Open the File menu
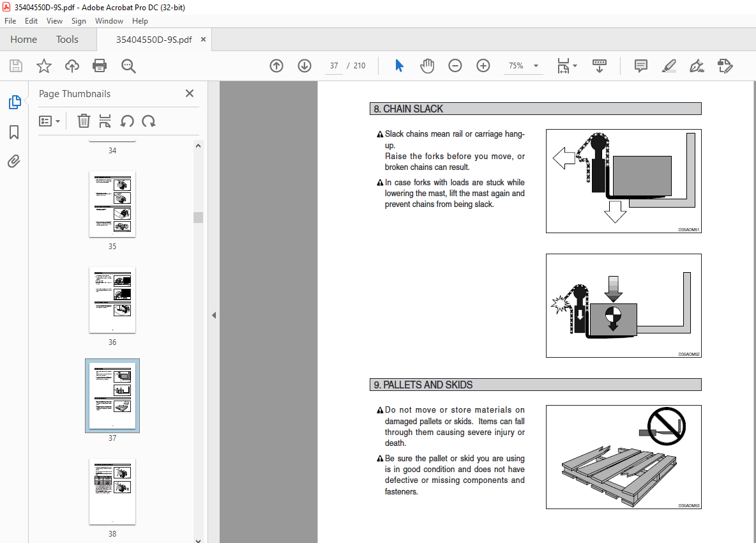 pos(10,20)
